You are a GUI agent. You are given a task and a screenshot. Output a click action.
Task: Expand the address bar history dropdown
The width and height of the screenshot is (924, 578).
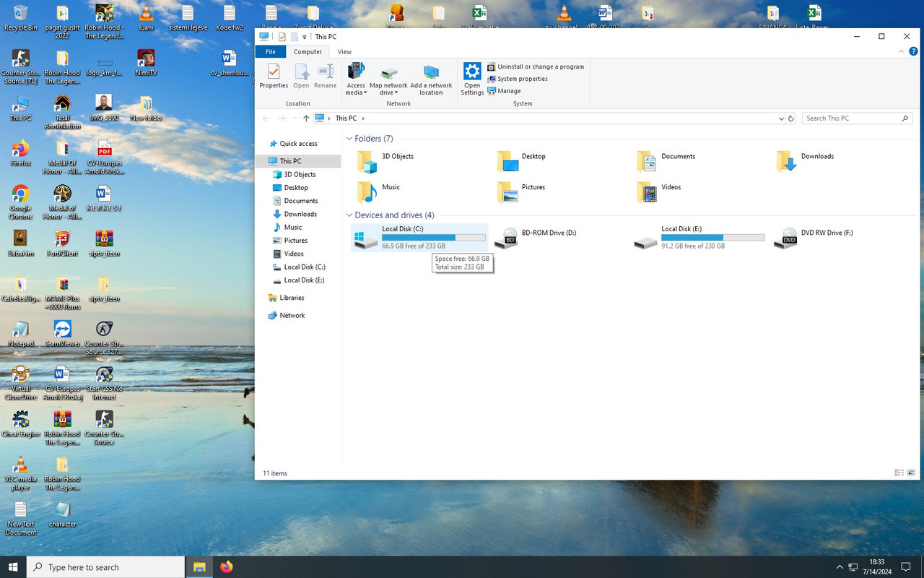pyautogui.click(x=781, y=118)
